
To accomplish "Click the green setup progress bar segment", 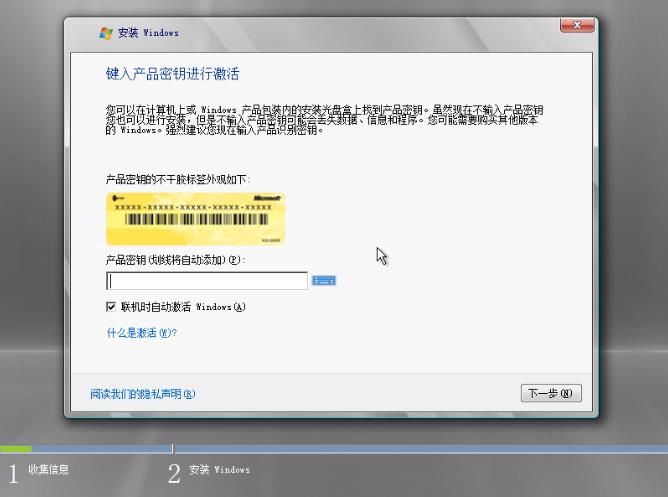I will click(16, 449).
